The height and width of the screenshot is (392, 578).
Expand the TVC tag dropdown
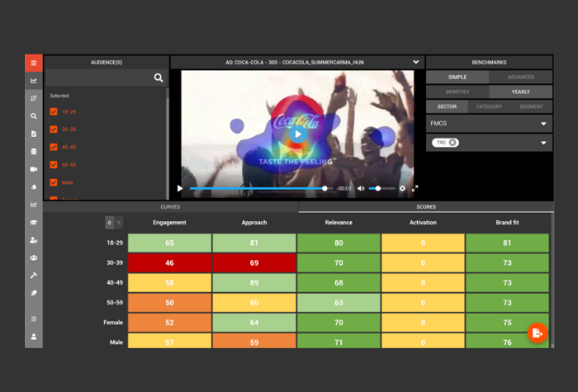pyautogui.click(x=543, y=143)
